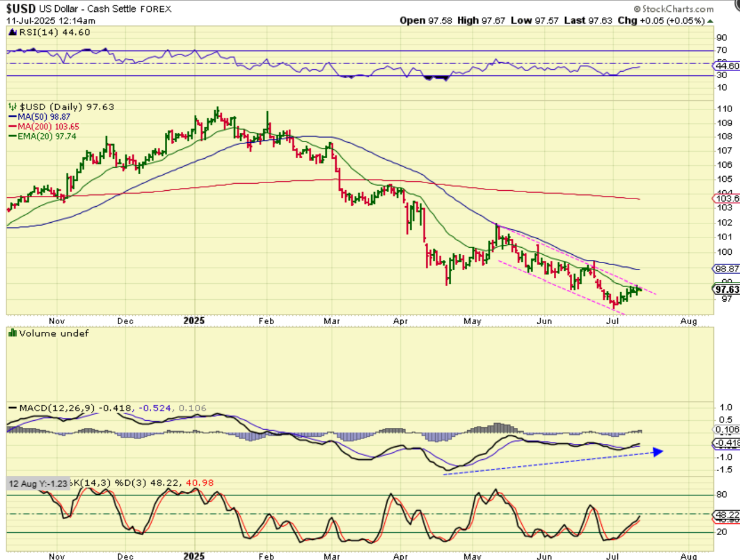Click the blue dashed trendline arrowhead
The image size is (740, 560).
click(x=657, y=452)
